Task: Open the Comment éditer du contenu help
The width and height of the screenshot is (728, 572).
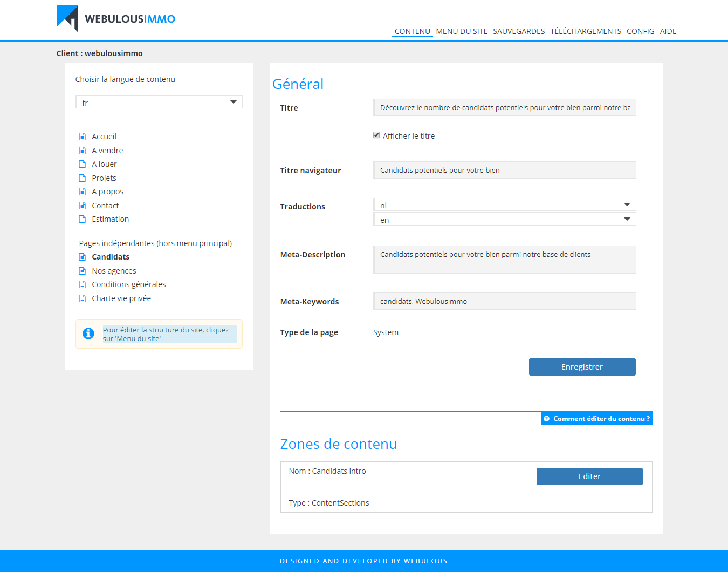Action: (596, 419)
